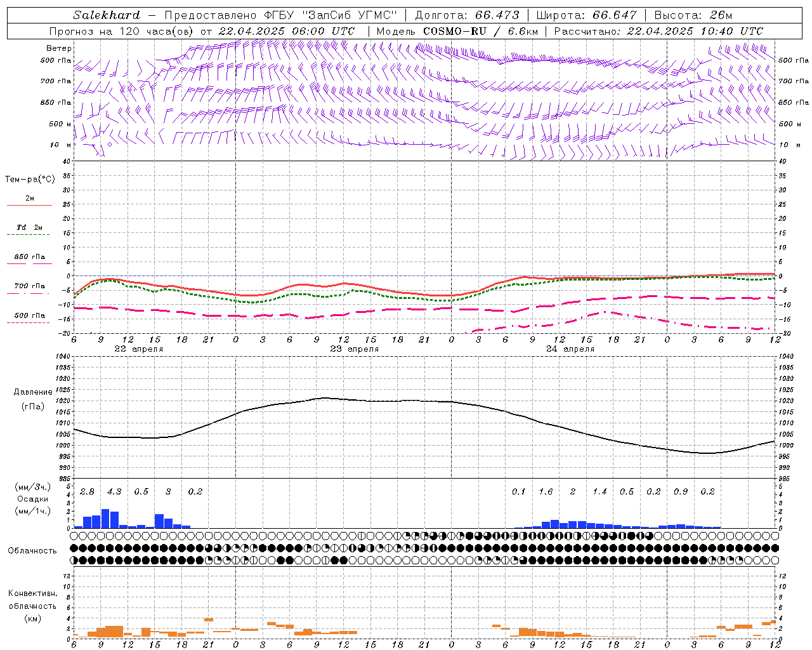Click the 1.4 precipitation total

[599, 492]
